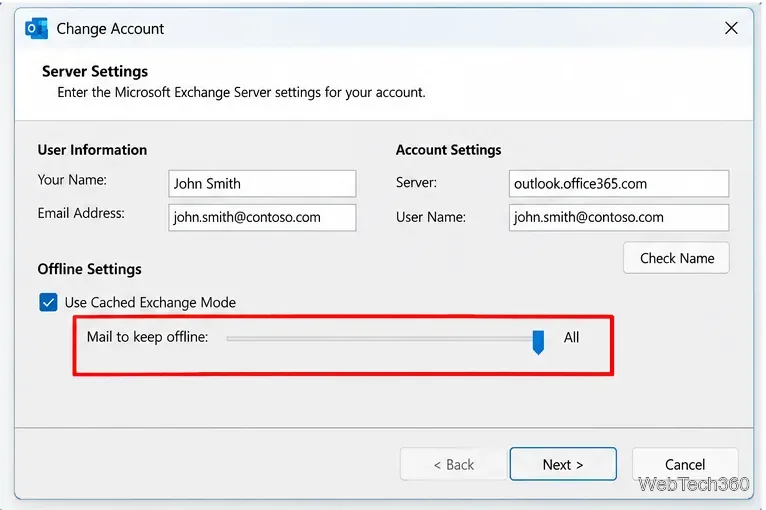The image size is (766, 510).
Task: Click the 'Offline Settings' heading
Action: click(x=89, y=269)
